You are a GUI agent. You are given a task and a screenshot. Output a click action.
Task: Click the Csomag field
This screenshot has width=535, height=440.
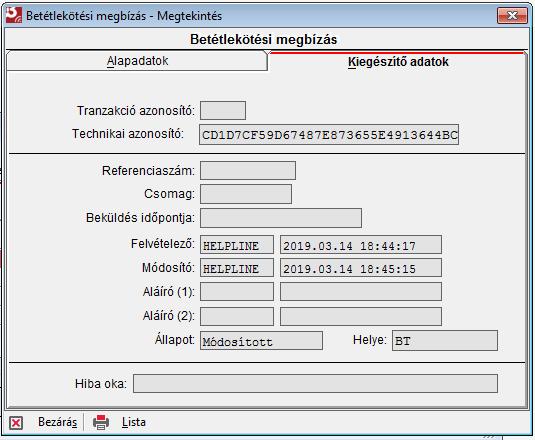246,194
